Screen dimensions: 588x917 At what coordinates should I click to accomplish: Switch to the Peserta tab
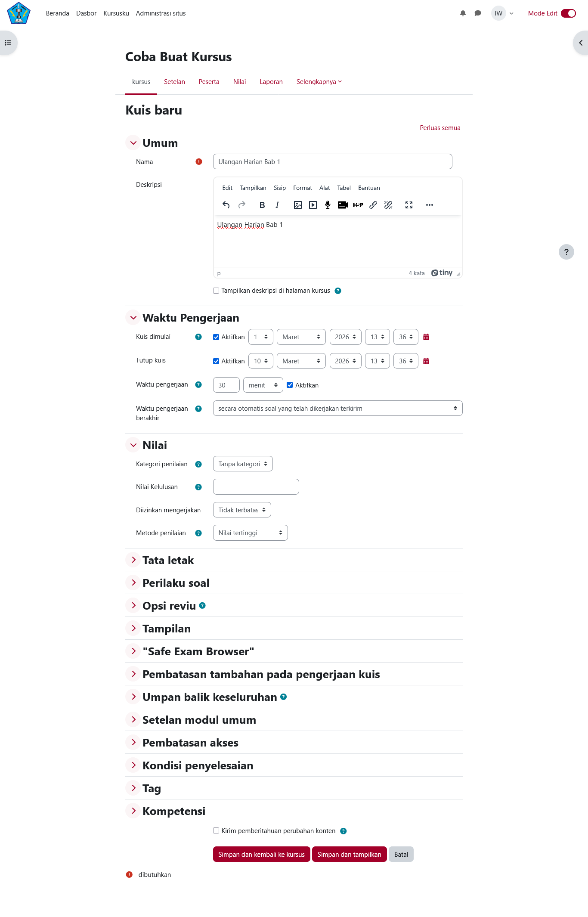(x=209, y=82)
